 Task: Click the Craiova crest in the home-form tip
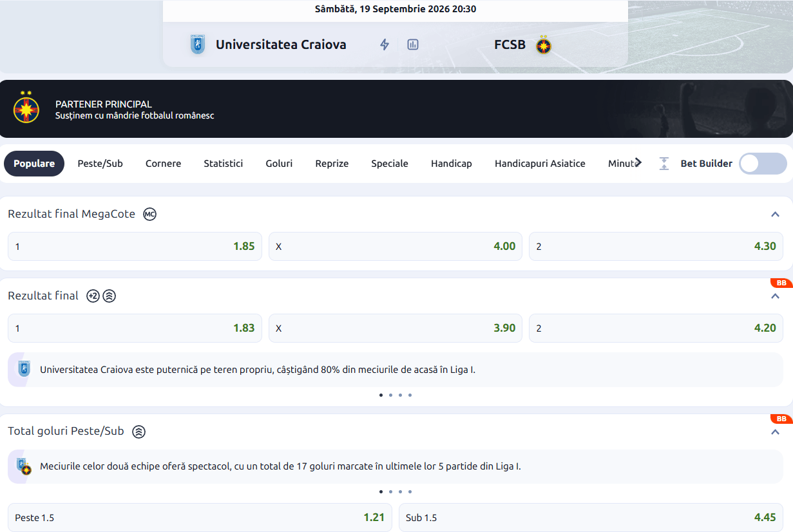[24, 370]
